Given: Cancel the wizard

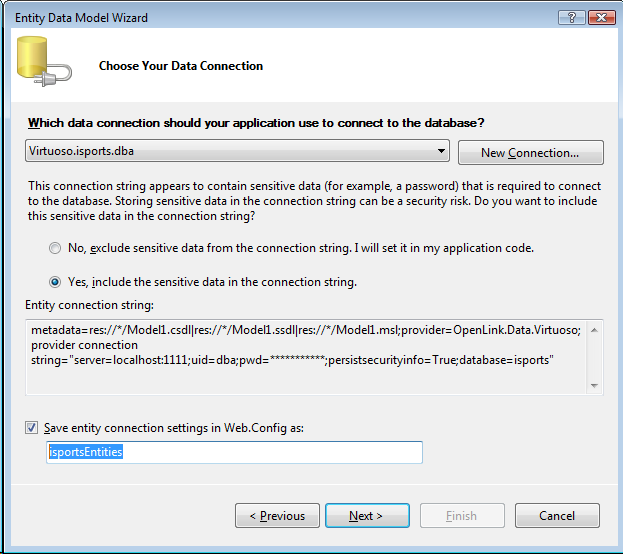Looking at the screenshot, I should click(556, 516).
